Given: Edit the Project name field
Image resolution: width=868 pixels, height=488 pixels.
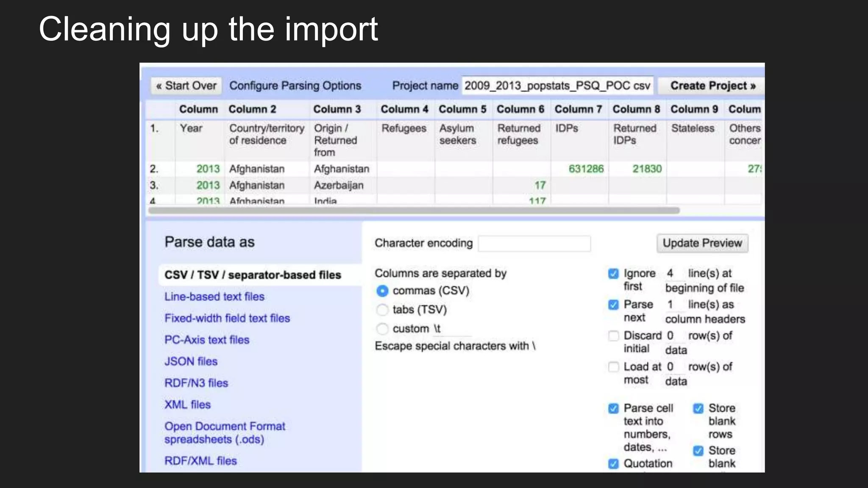Looking at the screenshot, I should coord(557,86).
